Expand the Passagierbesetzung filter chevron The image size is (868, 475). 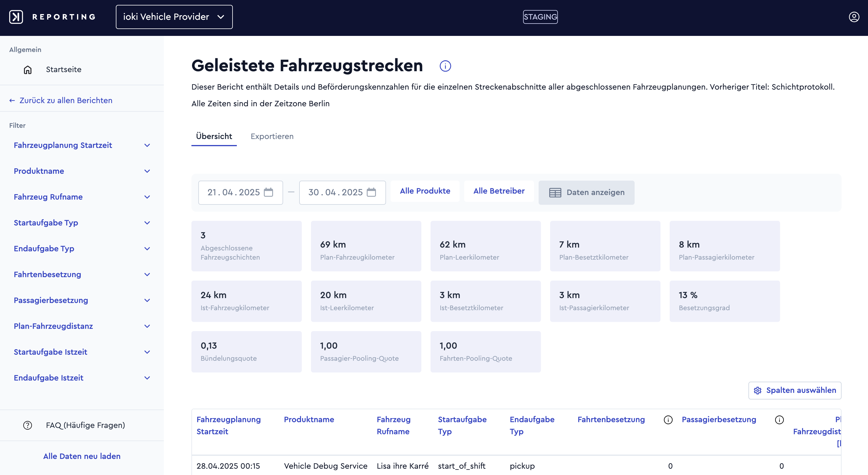coord(147,300)
